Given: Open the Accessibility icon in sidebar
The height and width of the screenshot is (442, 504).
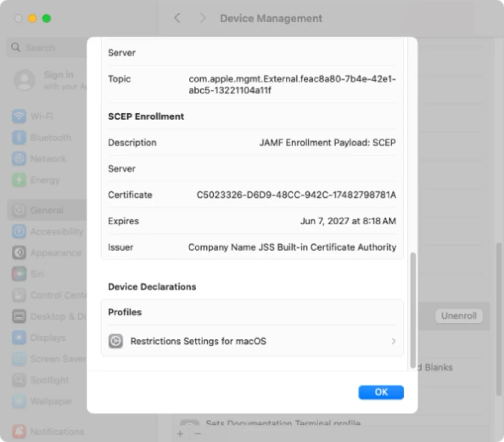Looking at the screenshot, I should point(19,231).
